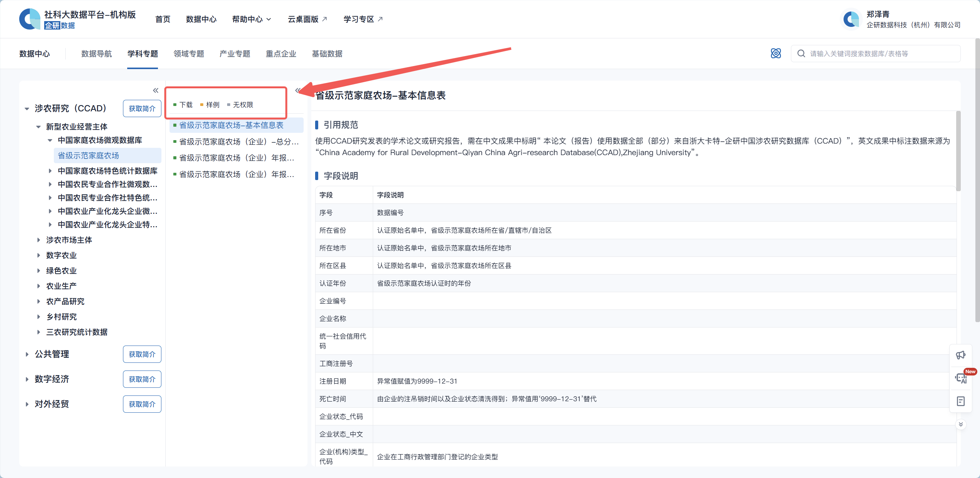Click the atom-style icon beside the search box
This screenshot has width=980, height=478.
[776, 53]
